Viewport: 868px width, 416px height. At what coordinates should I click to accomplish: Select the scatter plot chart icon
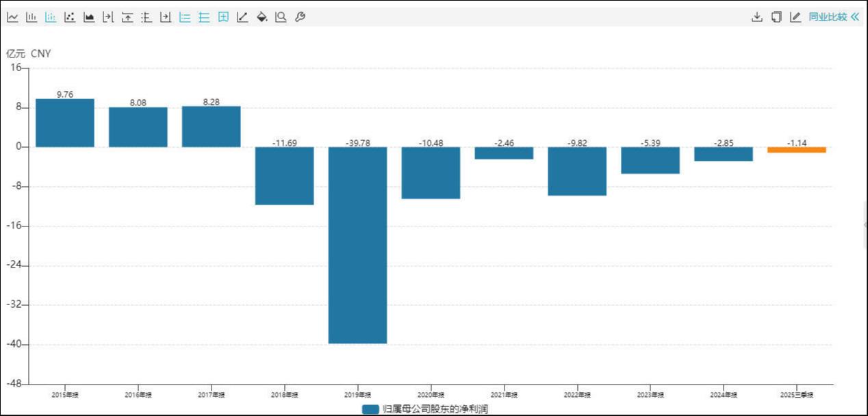[x=70, y=17]
